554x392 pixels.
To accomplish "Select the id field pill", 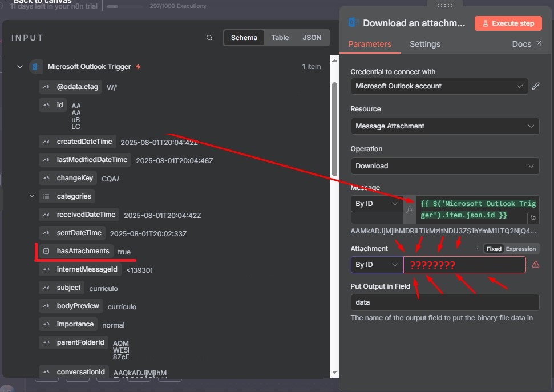I will click(x=53, y=105).
